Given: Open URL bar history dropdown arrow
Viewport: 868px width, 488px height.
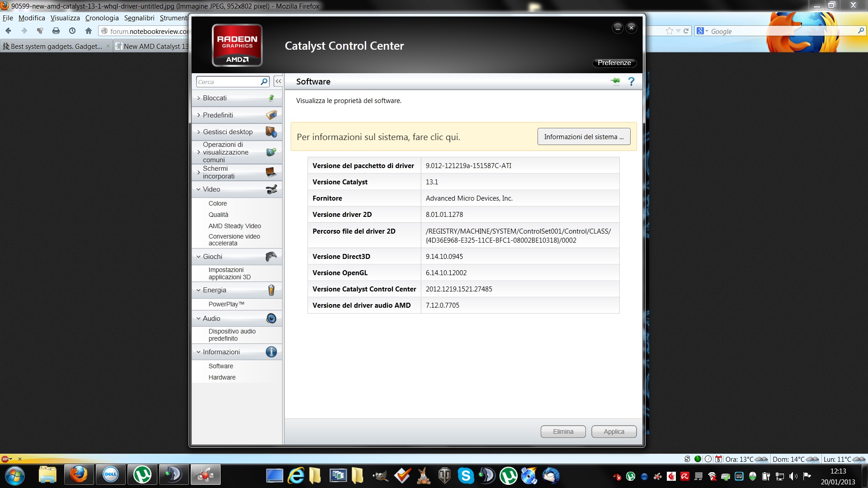Looking at the screenshot, I should click(x=678, y=31).
